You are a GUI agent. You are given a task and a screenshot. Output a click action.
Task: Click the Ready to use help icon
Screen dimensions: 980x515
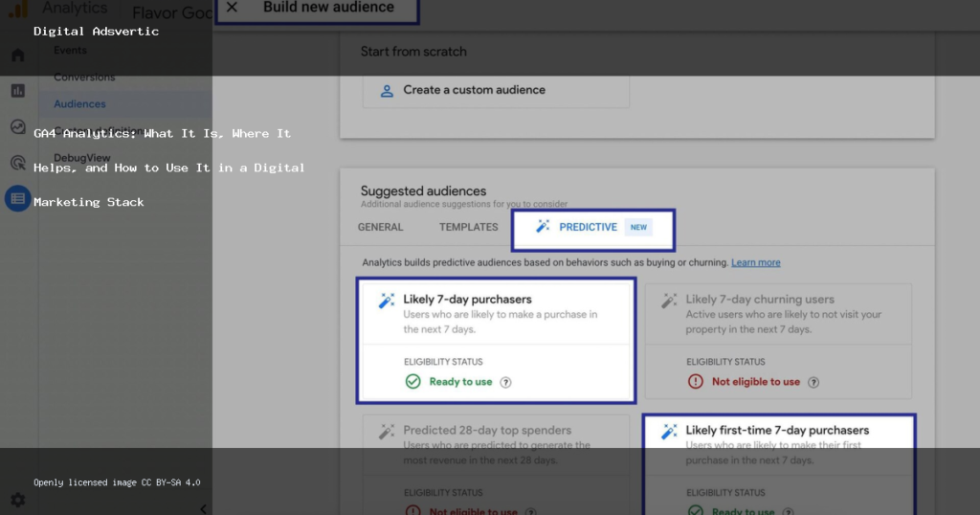(505, 382)
